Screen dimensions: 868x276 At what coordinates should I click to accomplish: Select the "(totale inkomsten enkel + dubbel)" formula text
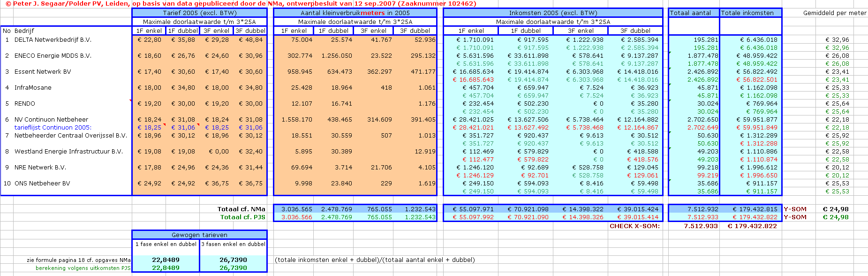point(323,260)
